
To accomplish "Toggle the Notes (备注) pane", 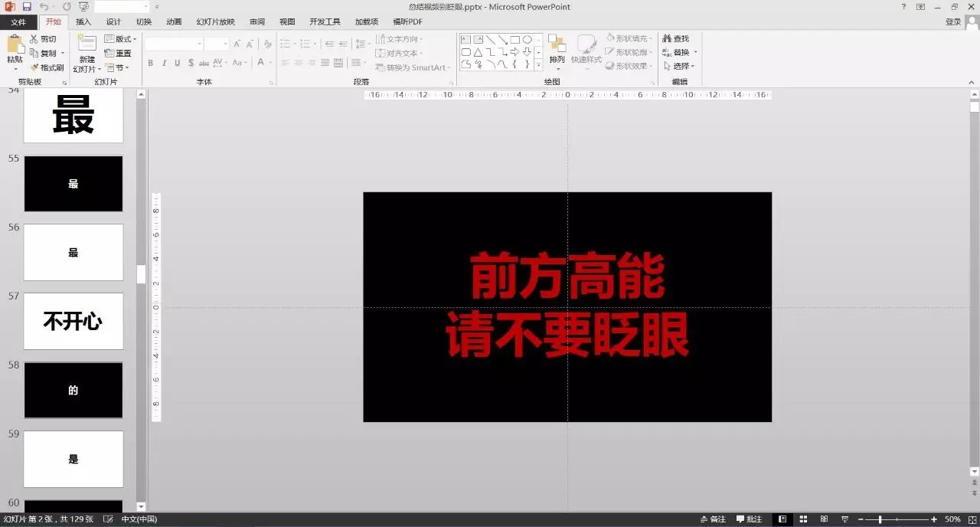I will click(712, 519).
